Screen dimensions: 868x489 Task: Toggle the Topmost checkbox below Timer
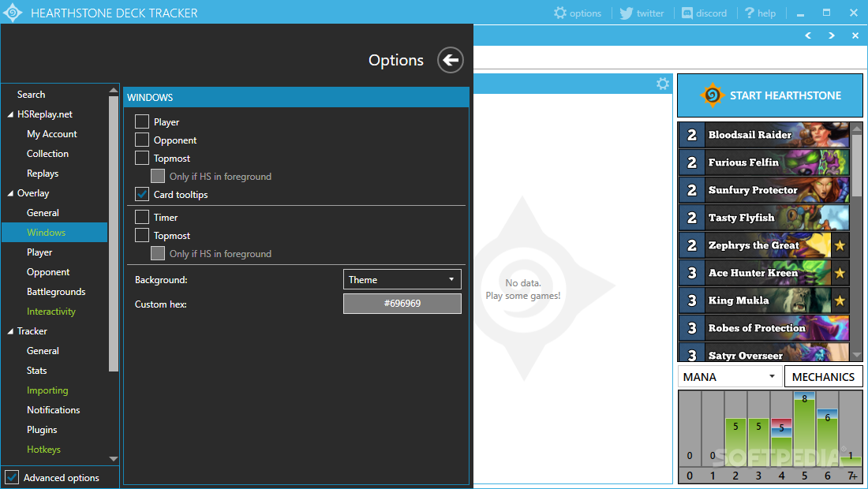point(142,236)
